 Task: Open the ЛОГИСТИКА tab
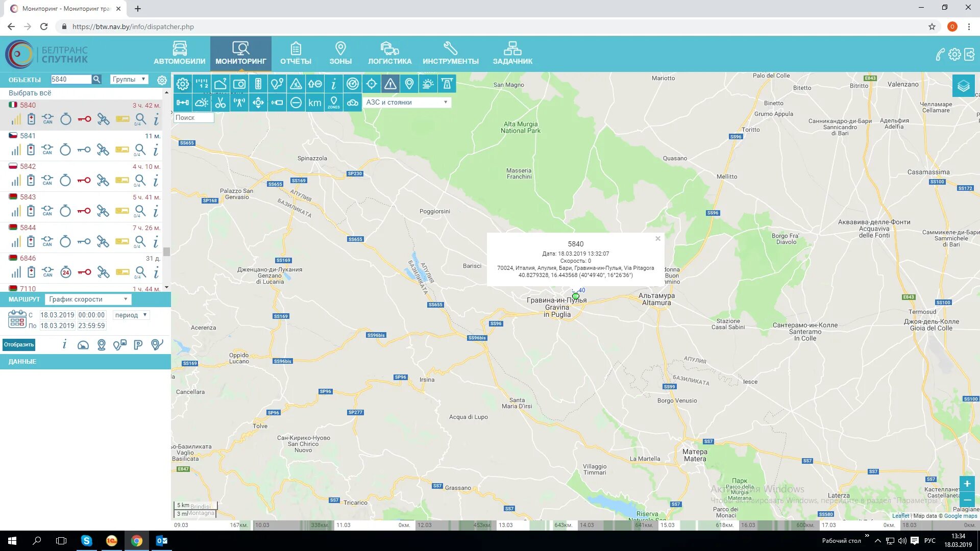click(389, 54)
